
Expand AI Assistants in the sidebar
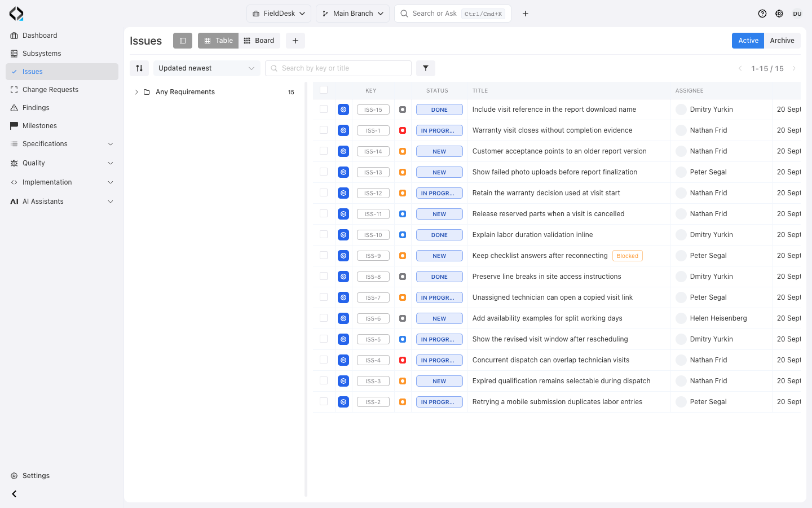click(x=62, y=202)
